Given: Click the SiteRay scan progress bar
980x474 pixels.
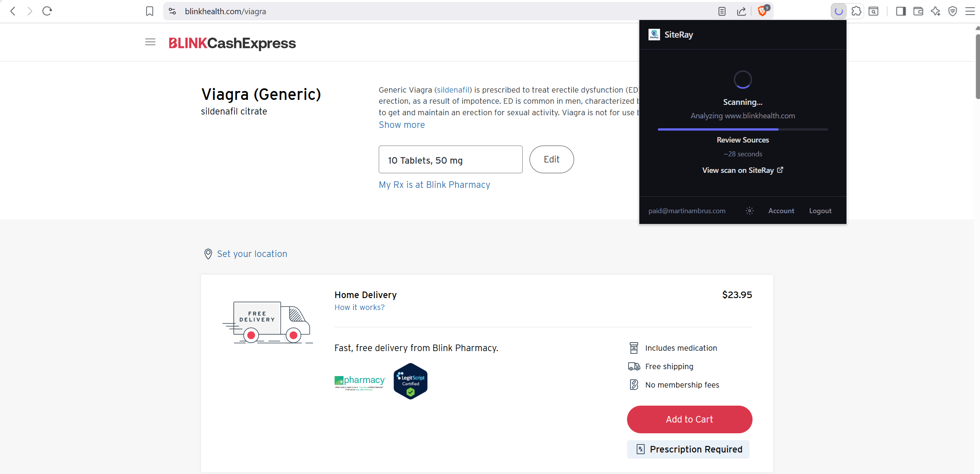Looking at the screenshot, I should click(742, 129).
